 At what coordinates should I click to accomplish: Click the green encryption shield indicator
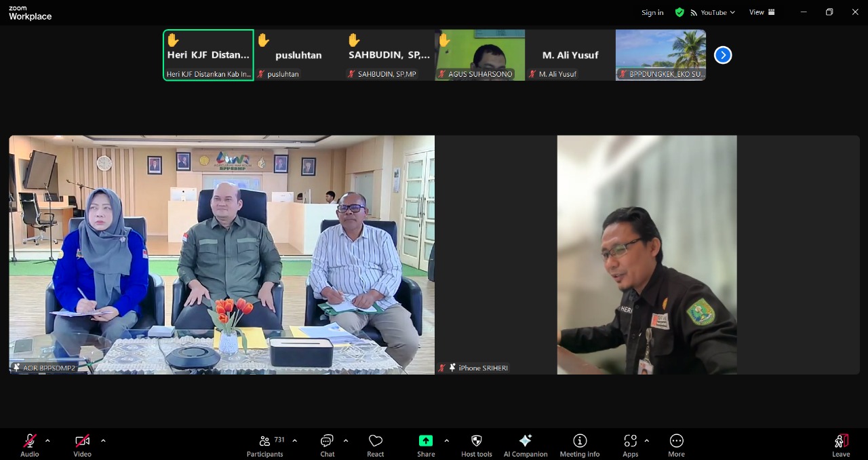click(679, 12)
